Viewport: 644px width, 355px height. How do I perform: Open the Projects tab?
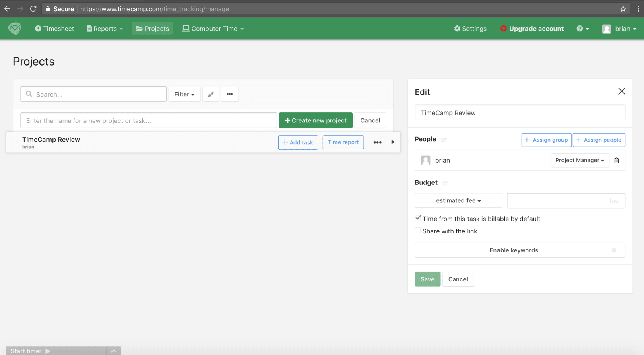tap(152, 29)
